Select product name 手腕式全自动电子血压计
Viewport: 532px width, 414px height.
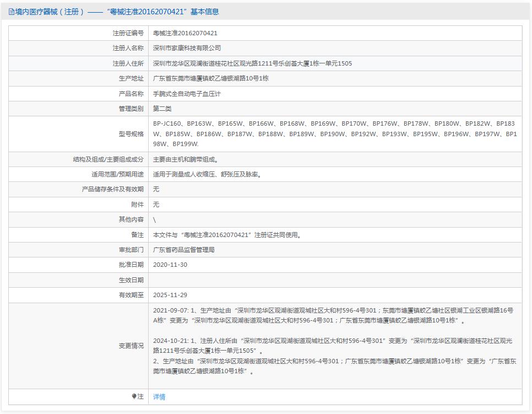[x=187, y=94]
